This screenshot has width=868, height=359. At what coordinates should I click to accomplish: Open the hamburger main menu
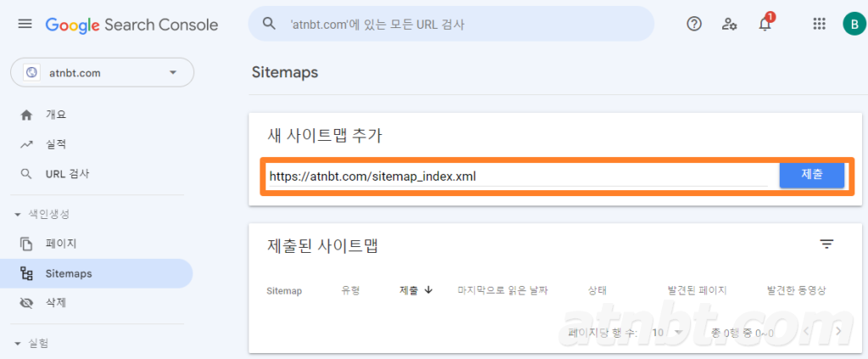point(25,25)
